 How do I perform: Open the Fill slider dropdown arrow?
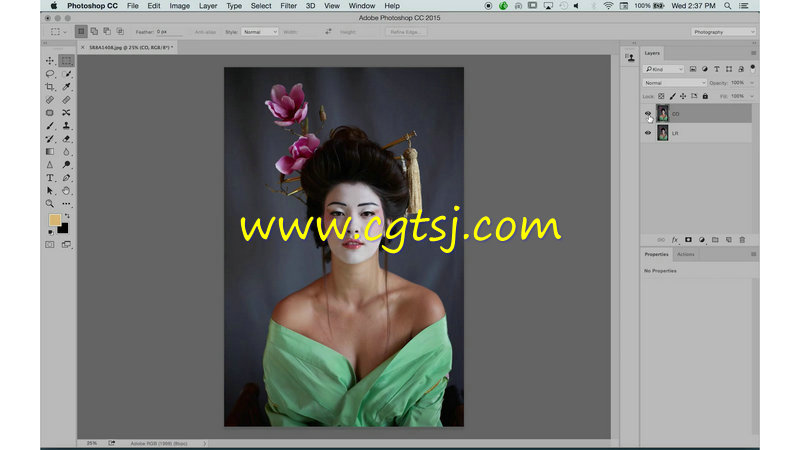coord(752,96)
